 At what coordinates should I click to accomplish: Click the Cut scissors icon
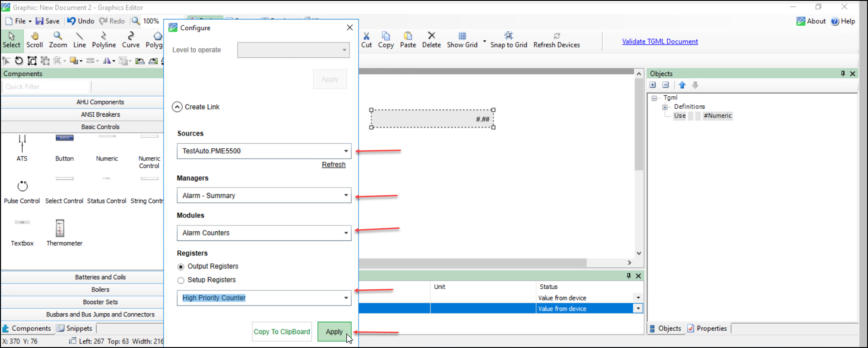click(x=366, y=40)
